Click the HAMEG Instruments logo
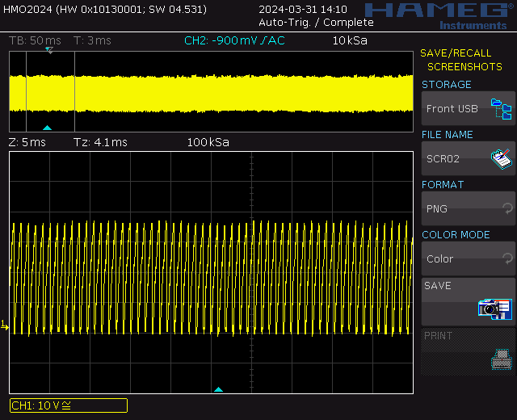The image size is (517, 420). tap(440, 16)
